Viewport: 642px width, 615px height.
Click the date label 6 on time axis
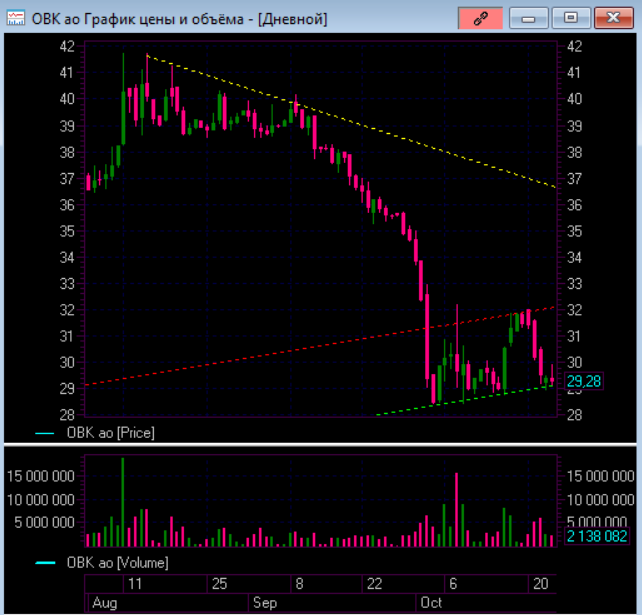click(x=453, y=583)
